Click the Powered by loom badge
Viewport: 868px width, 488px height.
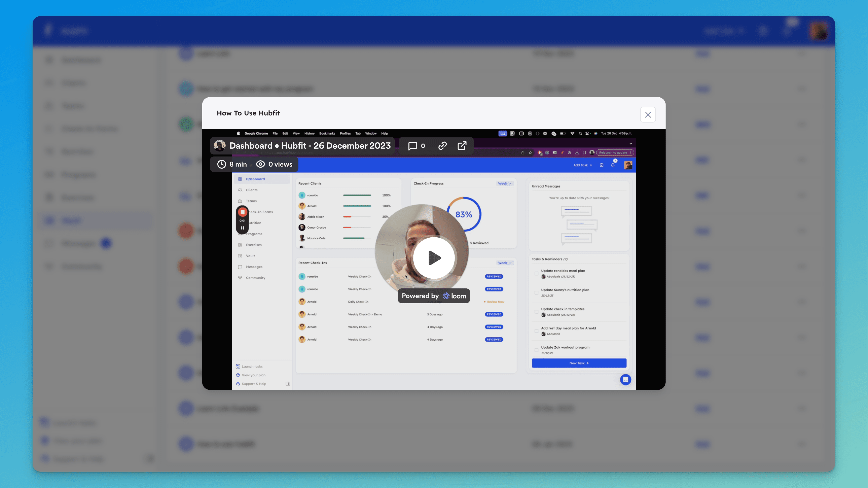pyautogui.click(x=434, y=296)
